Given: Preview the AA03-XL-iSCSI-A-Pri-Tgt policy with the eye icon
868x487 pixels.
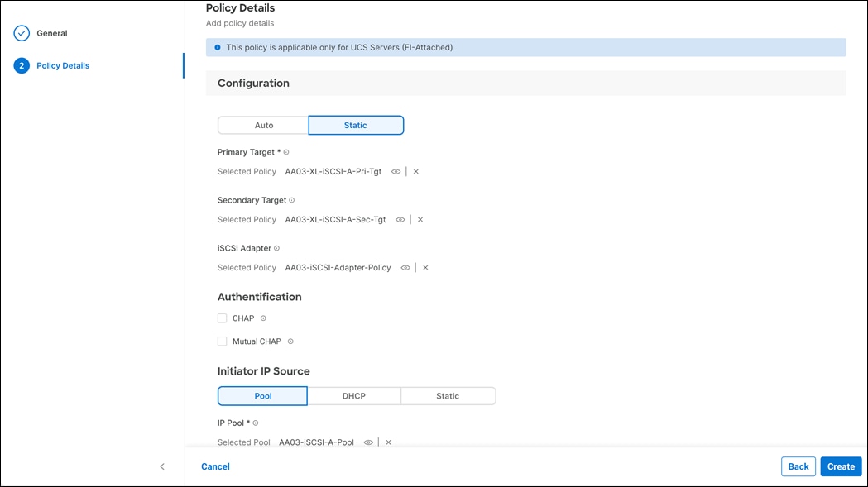Looking at the screenshot, I should click(x=396, y=171).
